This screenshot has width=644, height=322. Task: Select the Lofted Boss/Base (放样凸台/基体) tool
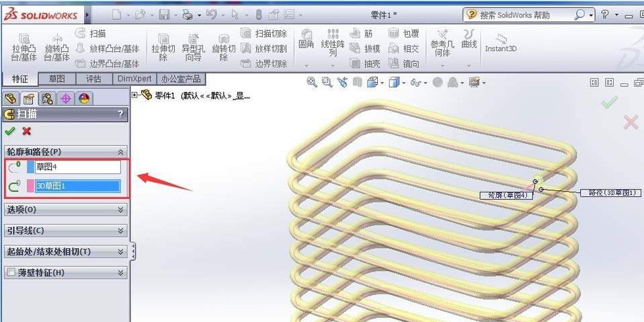tap(108, 48)
